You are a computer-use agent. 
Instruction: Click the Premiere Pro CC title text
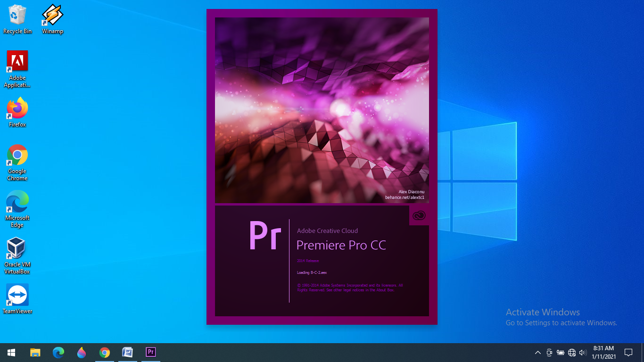coord(341,246)
